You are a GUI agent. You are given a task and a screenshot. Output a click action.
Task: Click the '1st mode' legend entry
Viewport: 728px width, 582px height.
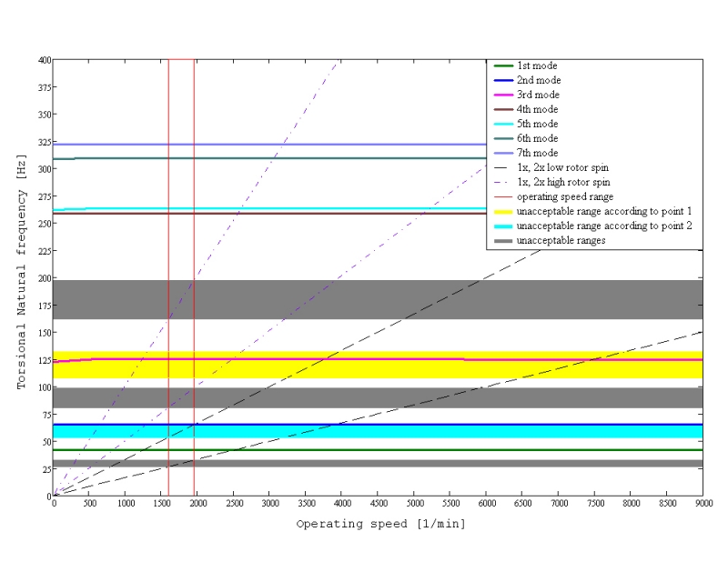point(537,66)
